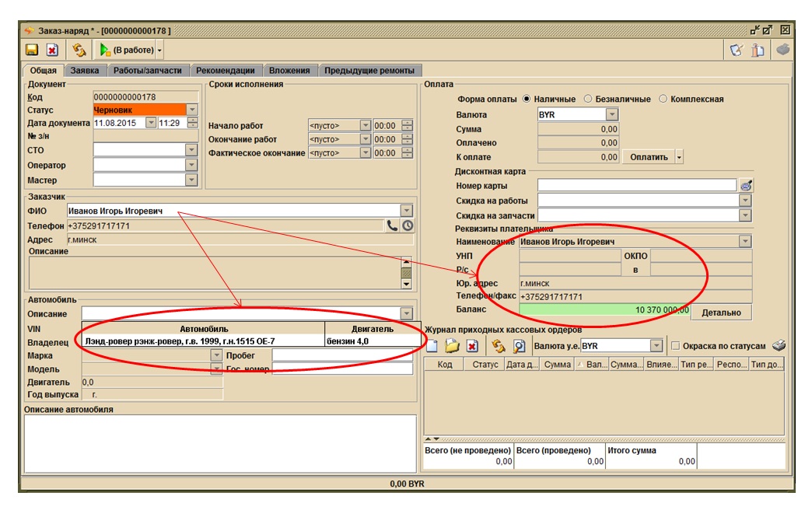Open a cash order with the yellow folder icon

(x=452, y=346)
